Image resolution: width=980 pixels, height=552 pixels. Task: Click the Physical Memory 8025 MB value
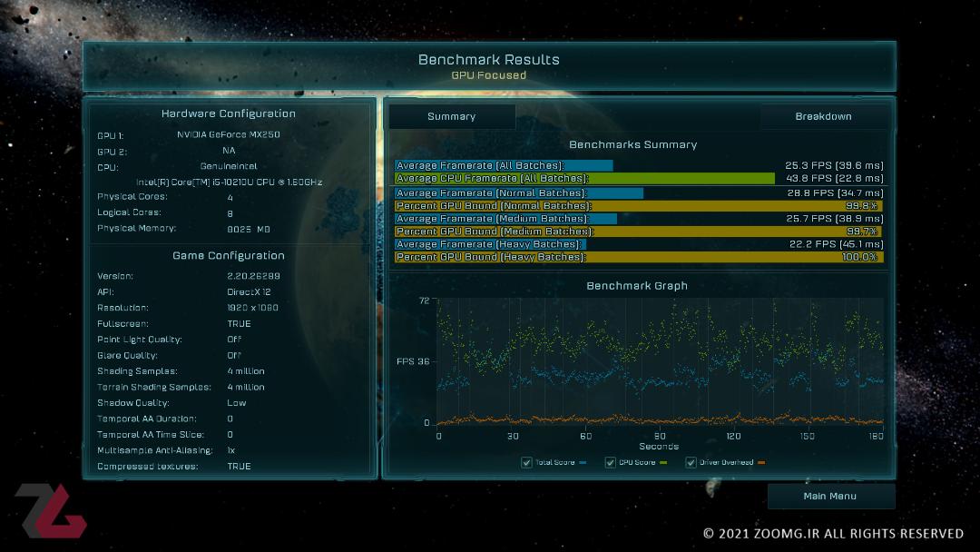249,230
